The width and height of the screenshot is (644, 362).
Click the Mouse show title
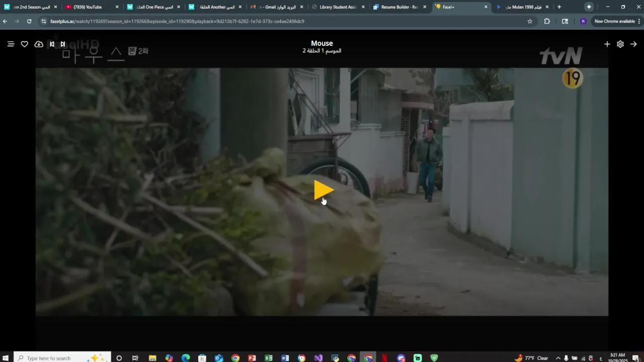click(x=322, y=43)
